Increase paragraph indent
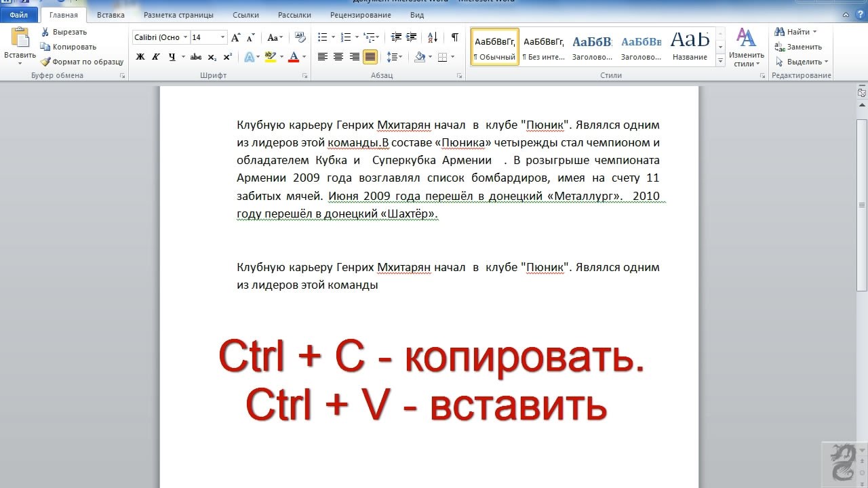Screen dimensions: 868x488 412,37
